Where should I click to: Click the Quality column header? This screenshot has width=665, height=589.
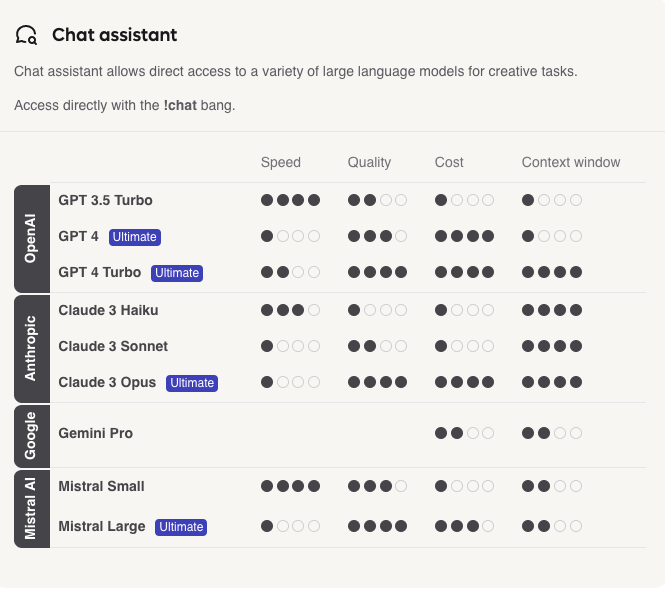point(369,162)
